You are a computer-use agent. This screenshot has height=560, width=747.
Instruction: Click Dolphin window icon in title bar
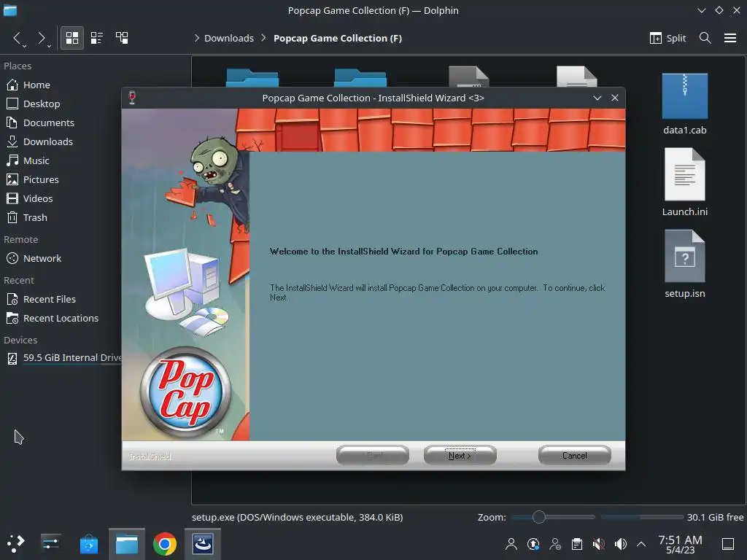[10, 10]
